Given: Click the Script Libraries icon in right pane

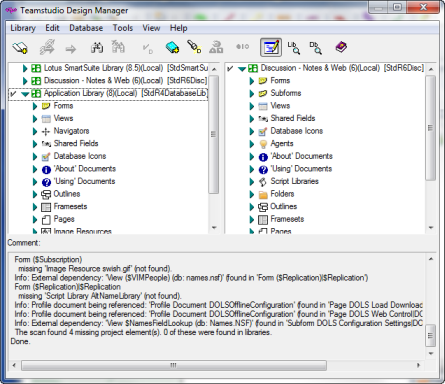Looking at the screenshot, I should 263,182.
